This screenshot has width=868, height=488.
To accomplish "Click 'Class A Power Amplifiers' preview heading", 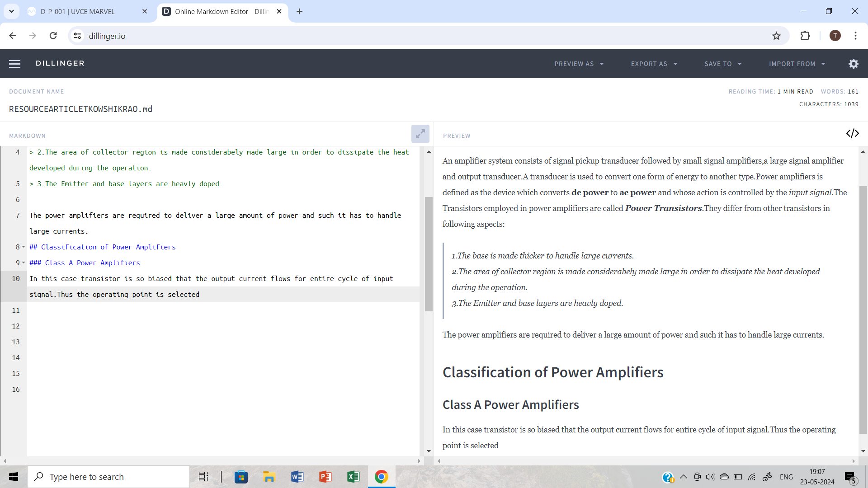I will coord(510,404).
